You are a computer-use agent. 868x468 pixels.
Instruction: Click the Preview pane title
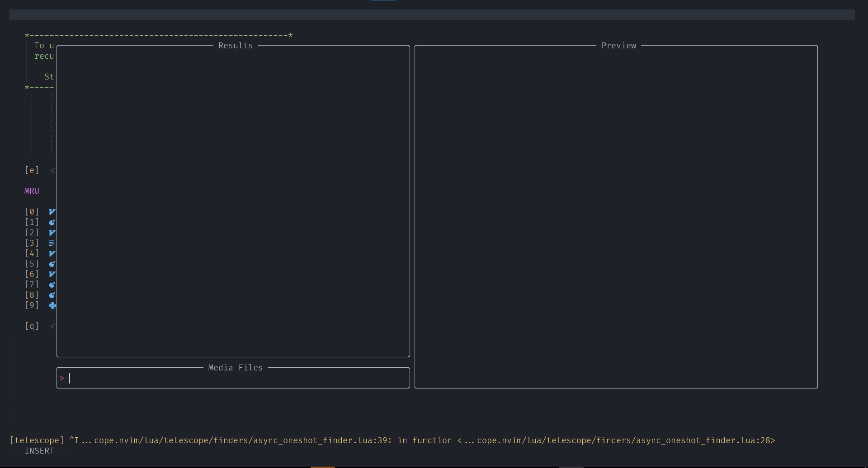coord(618,45)
